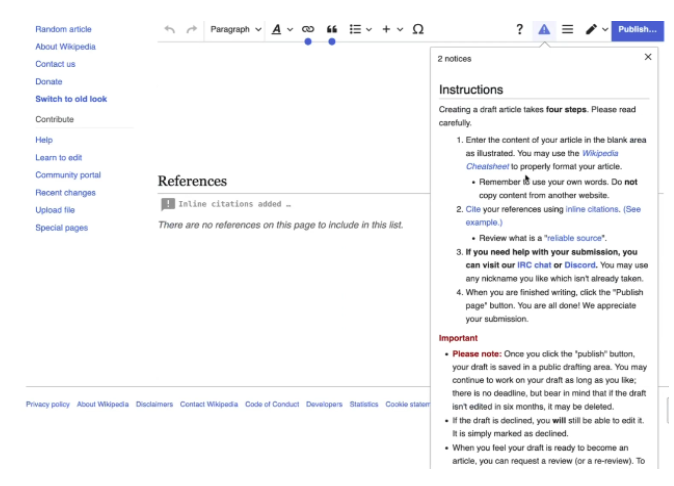The height and width of the screenshot is (486, 674).
Task: Click the Contribute sidebar section heading
Action: (55, 119)
